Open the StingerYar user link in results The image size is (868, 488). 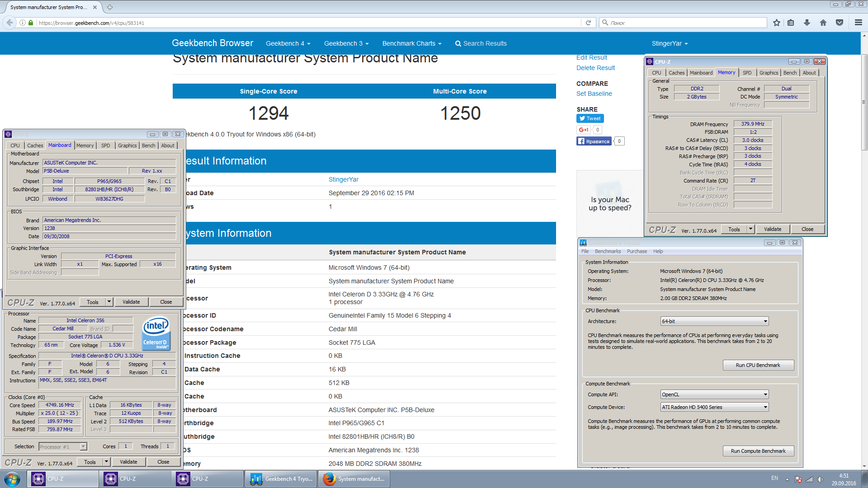pyautogui.click(x=344, y=179)
